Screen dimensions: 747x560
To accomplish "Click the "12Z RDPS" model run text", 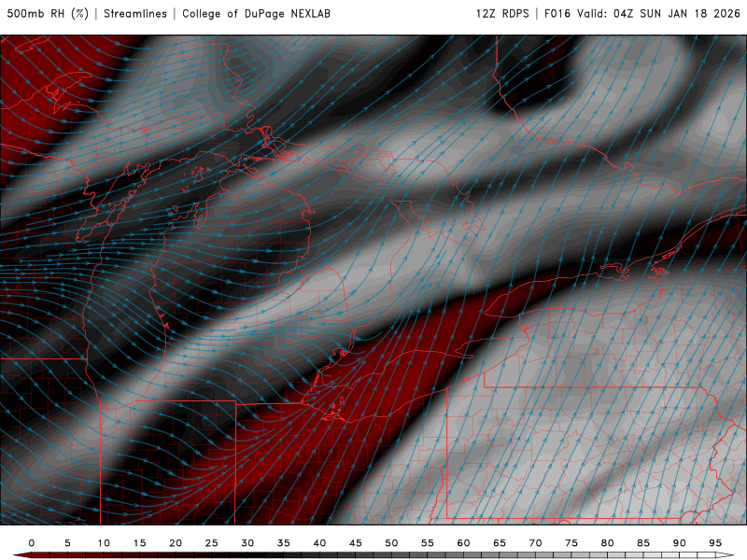I will coord(502,13).
